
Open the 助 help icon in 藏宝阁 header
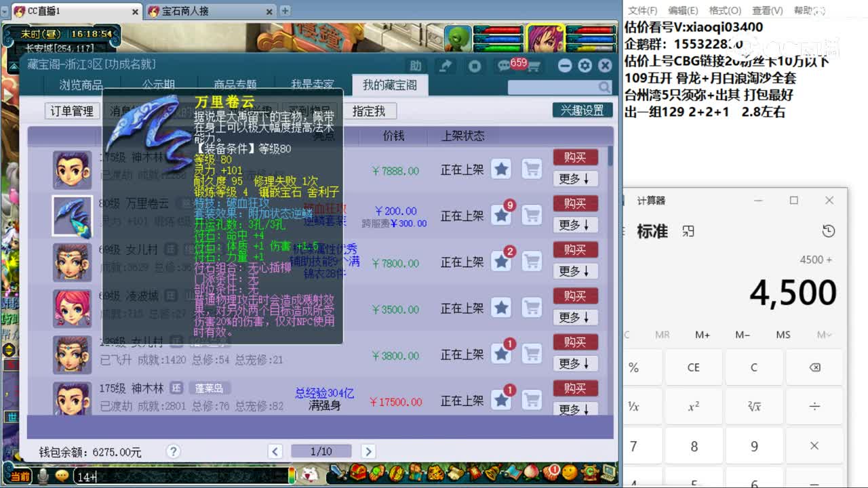click(414, 66)
